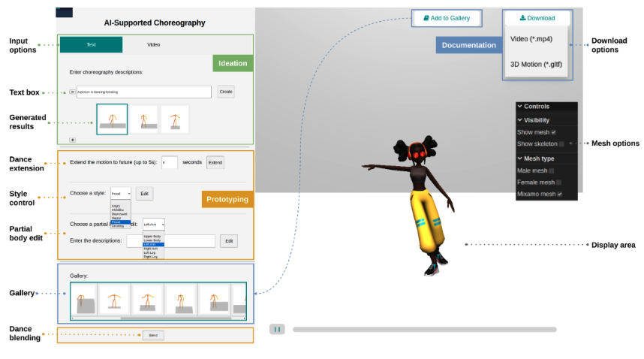Pause the dance animation playback
The image size is (644, 359).
pyautogui.click(x=276, y=329)
